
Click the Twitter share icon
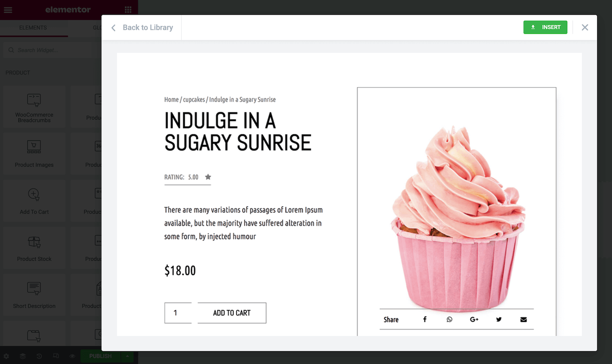coord(499,320)
